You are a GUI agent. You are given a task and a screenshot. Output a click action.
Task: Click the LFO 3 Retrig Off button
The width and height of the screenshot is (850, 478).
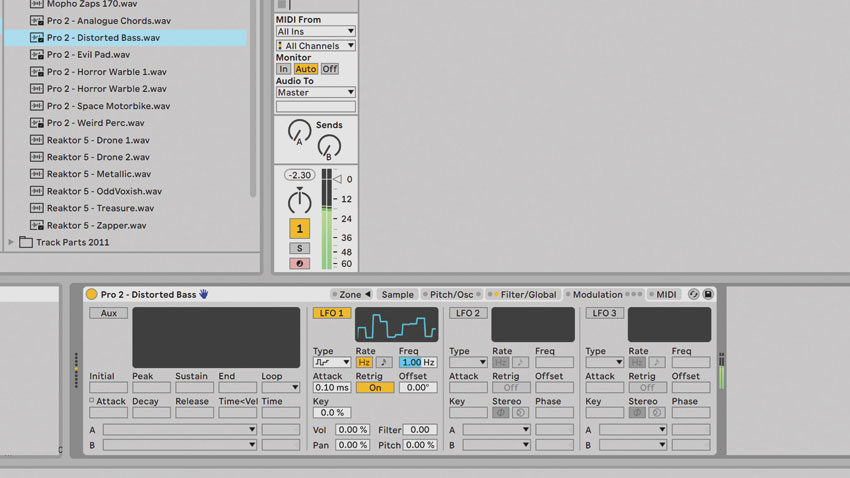[x=648, y=387]
